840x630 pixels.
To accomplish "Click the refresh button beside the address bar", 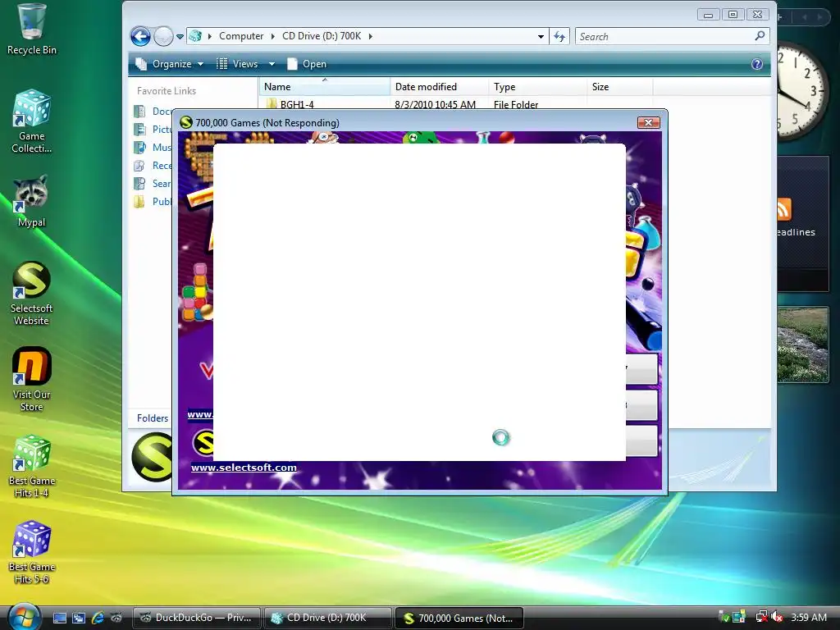I will 559,36.
